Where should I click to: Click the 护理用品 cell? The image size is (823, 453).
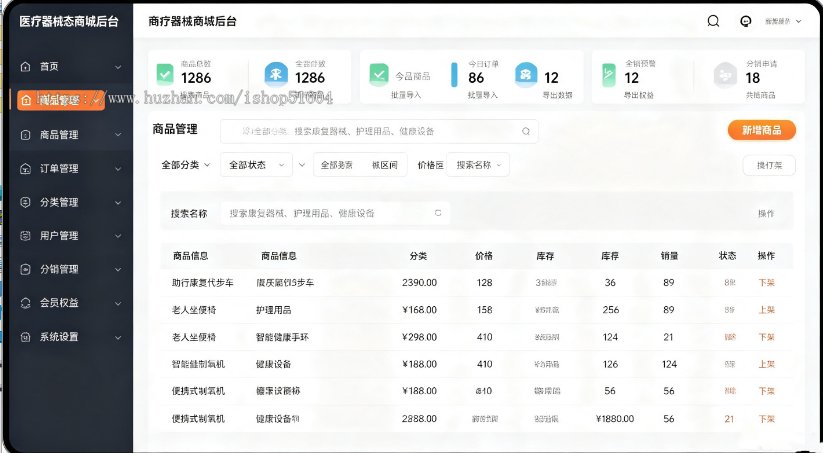tap(273, 310)
